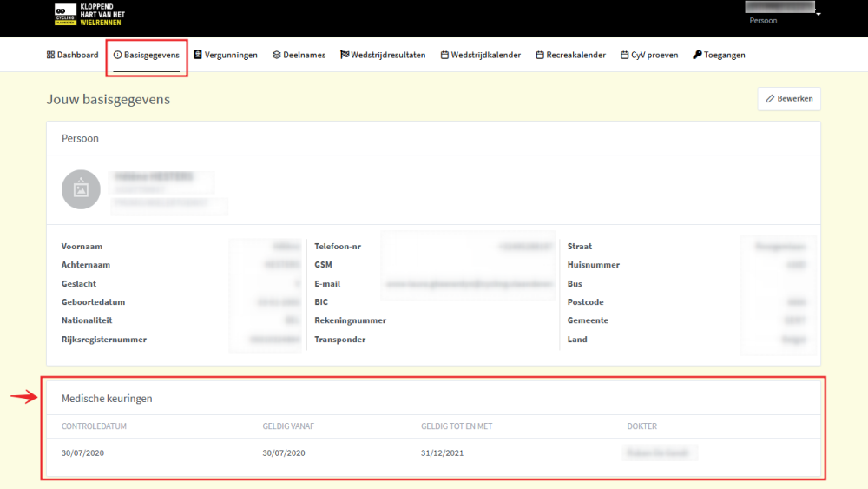
Task: Open the Wedstrijdkalender tab
Action: (x=481, y=55)
